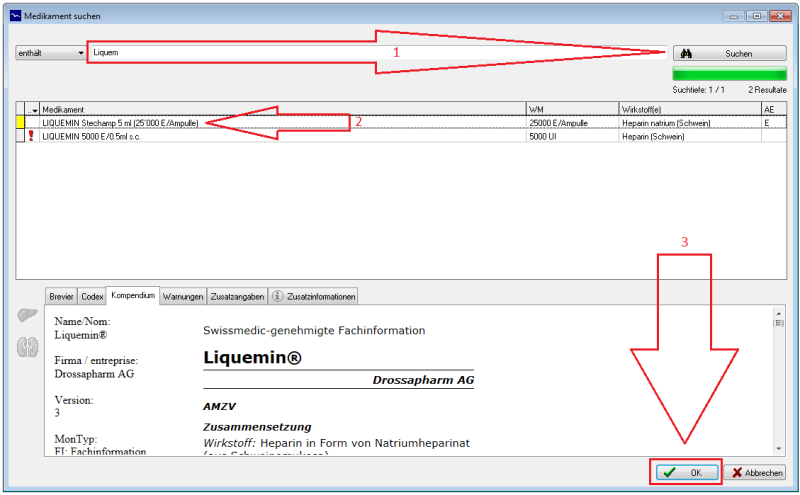Click the kidney icon beside the Kompendium panel
The height and width of the screenshot is (495, 800).
click(28, 347)
